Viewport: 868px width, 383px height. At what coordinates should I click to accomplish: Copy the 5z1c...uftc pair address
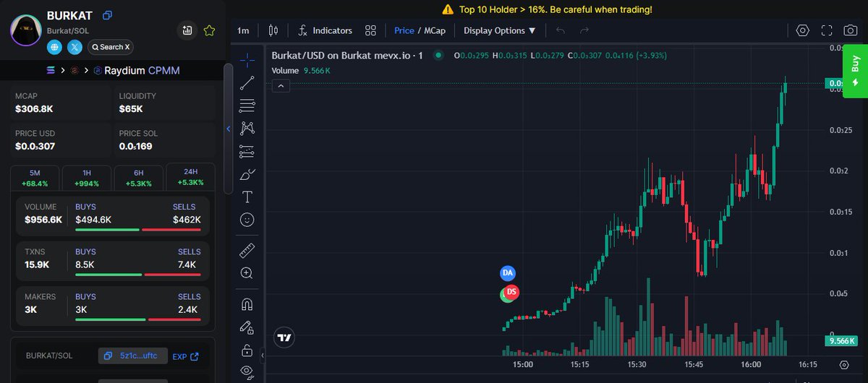click(x=133, y=356)
